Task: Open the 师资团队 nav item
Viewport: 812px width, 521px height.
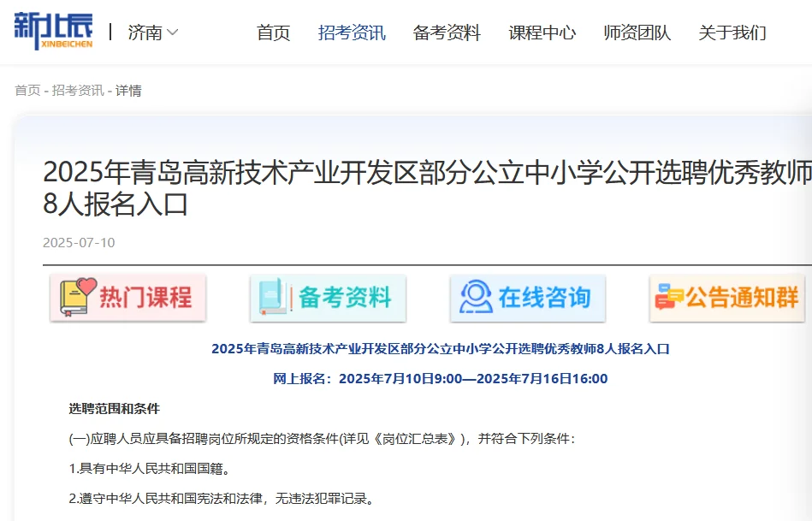Action: (x=637, y=33)
